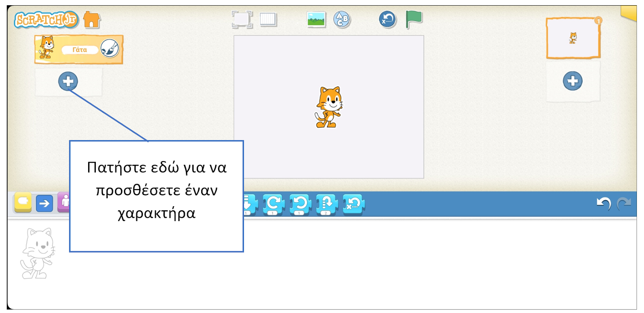This screenshot has width=644, height=313.
Task: Add a new page with the plus button
Action: (572, 81)
